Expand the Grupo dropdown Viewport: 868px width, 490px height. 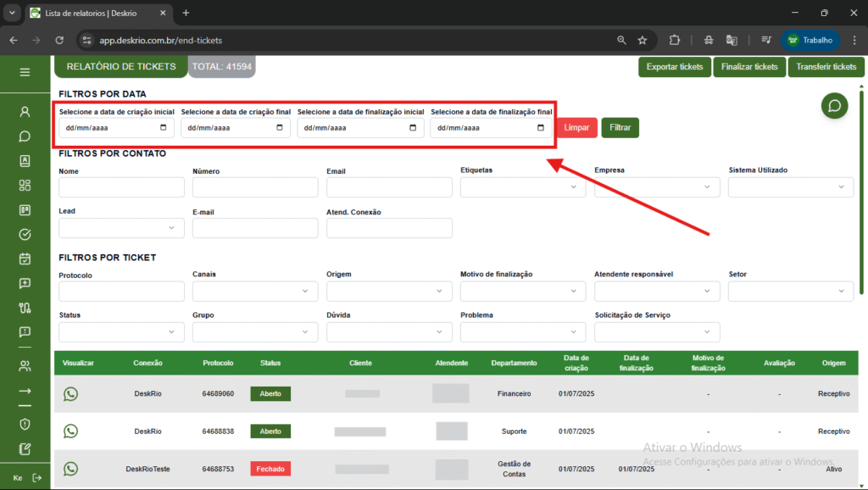pos(255,332)
